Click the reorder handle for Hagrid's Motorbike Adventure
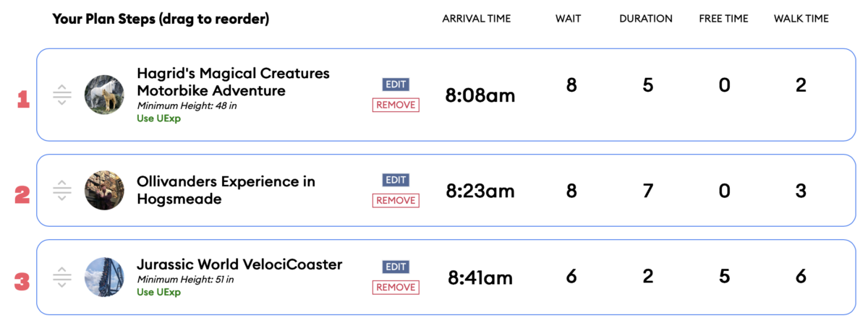 point(62,95)
